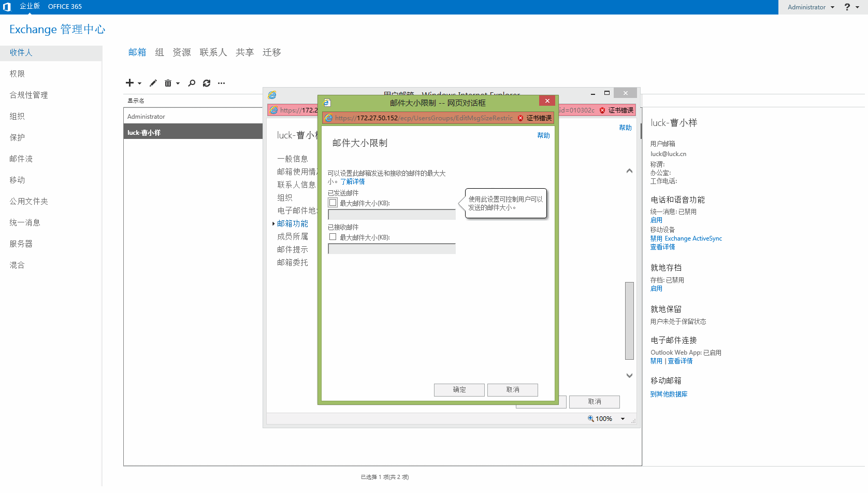Select the Administrator row in mailbox list
868x493 pixels.
(193, 117)
